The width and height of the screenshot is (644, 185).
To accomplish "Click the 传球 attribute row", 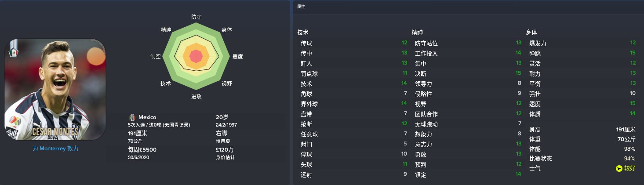I will [x=353, y=44].
